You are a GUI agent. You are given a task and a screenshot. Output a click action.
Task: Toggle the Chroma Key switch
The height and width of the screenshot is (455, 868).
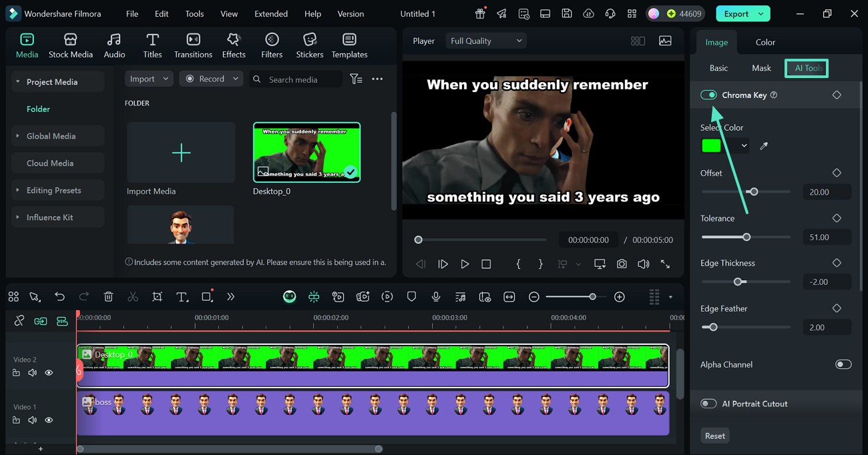[708, 95]
